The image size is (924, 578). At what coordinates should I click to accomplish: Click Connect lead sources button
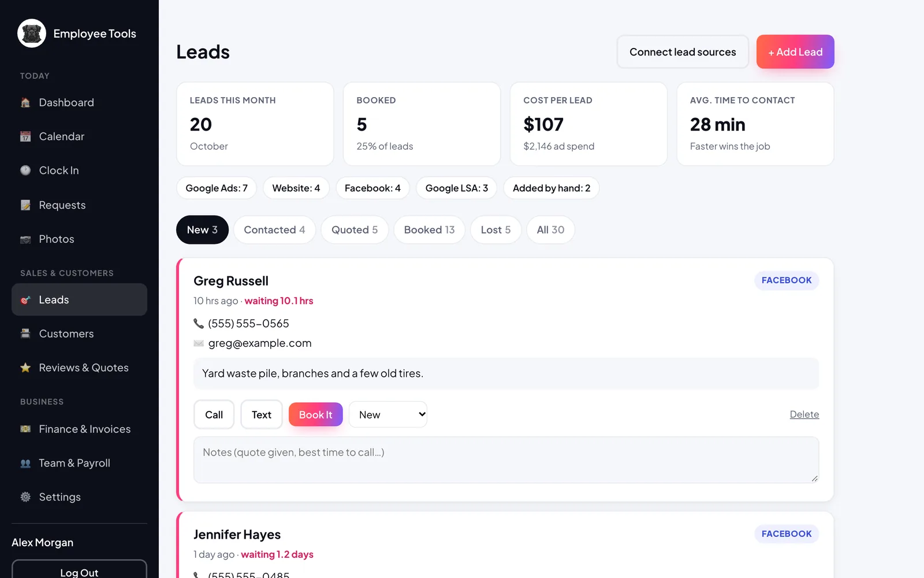[683, 52]
